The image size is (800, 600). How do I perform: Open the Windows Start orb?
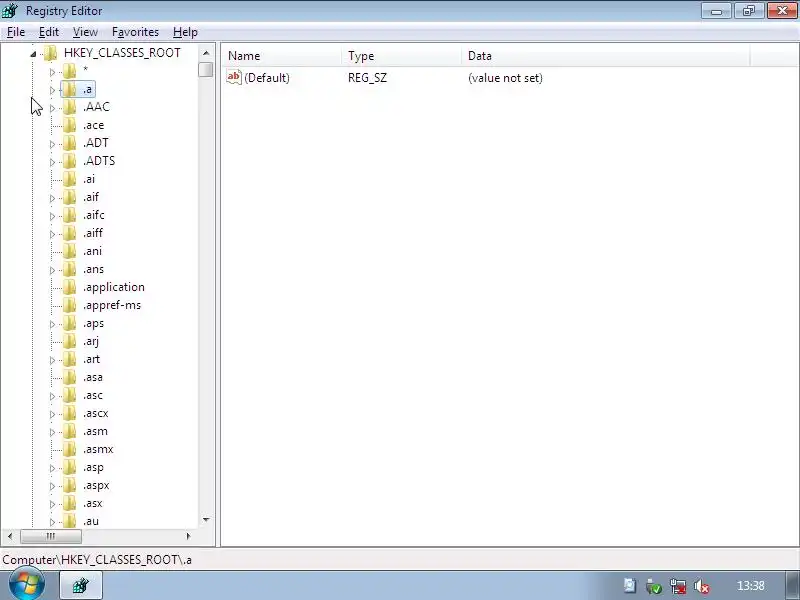26,584
